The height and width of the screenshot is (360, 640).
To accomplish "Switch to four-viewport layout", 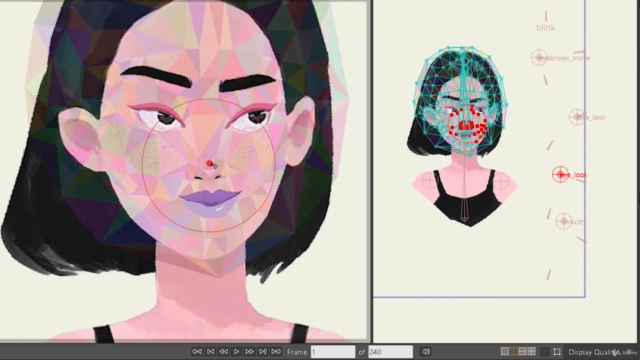I will pyautogui.click(x=532, y=351).
